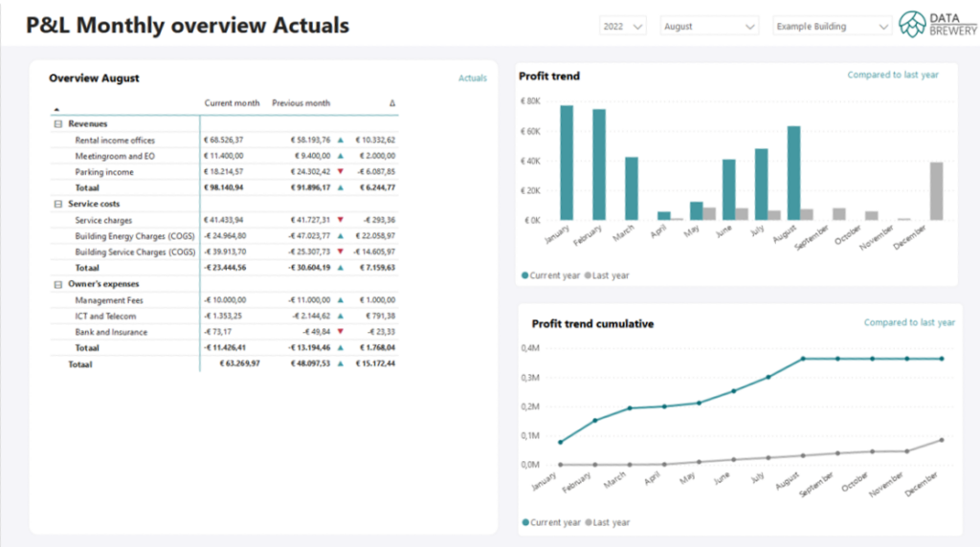Click the sort arrow above the Revenues row
Screen dimensions: 980x547
(56, 110)
